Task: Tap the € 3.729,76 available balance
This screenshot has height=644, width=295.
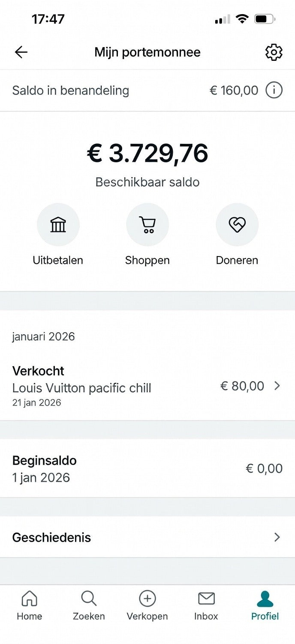Action: tap(147, 153)
